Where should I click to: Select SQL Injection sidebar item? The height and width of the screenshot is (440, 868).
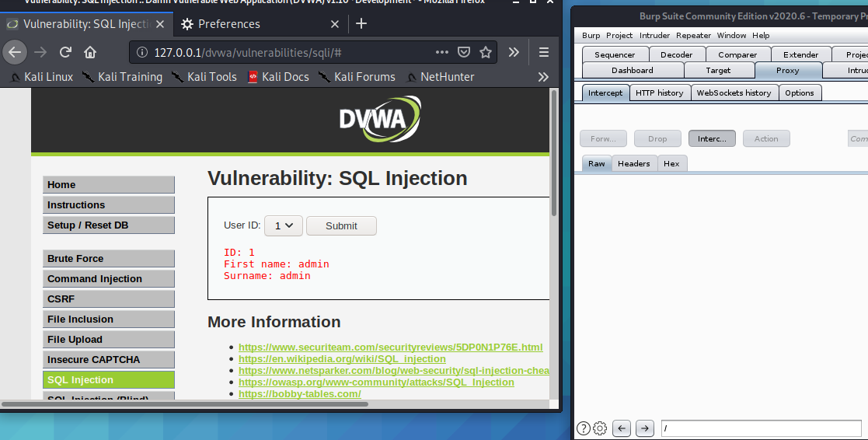pos(109,379)
